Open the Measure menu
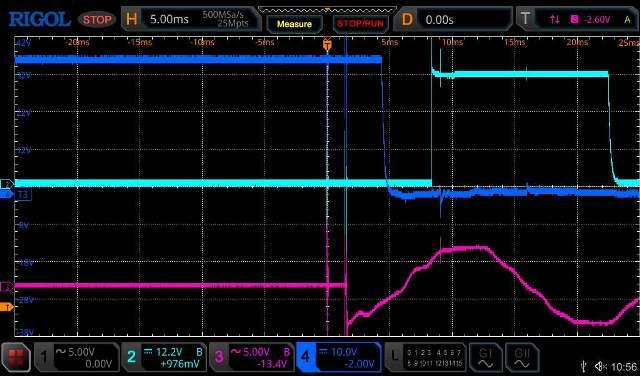This screenshot has width=640, height=376. click(294, 24)
